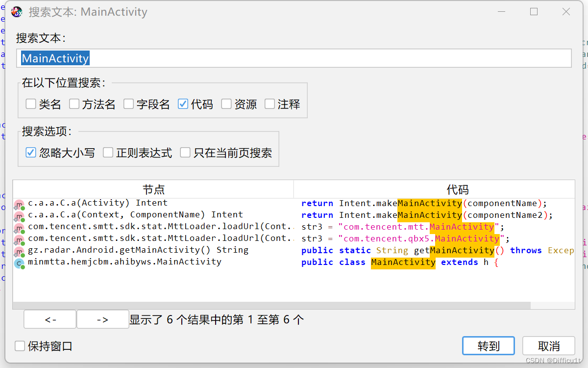Enable the 资源 checkbox
The width and height of the screenshot is (588, 368).
coord(226,104)
